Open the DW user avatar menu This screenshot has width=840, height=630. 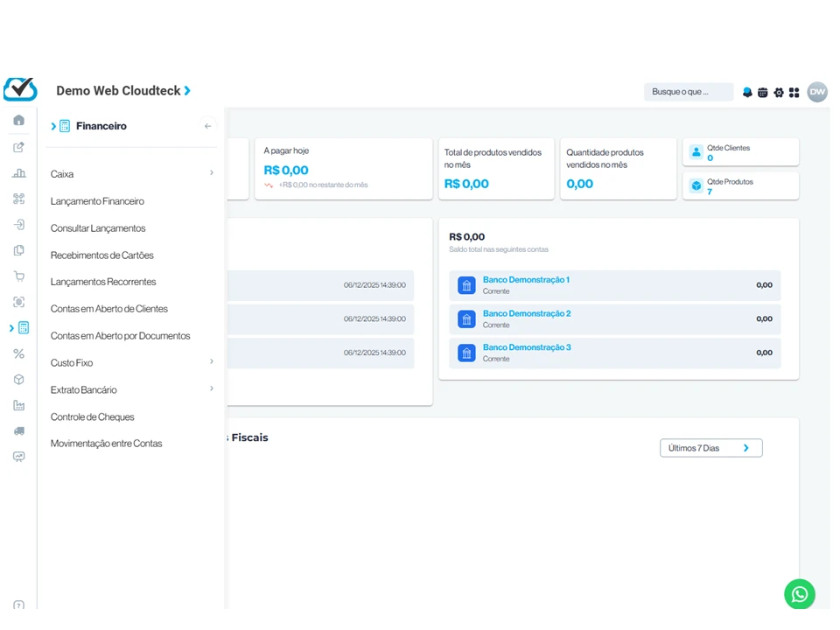point(817,92)
